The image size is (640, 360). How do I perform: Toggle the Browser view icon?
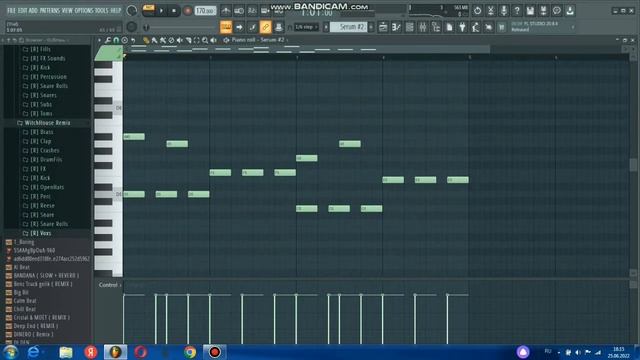(436, 27)
